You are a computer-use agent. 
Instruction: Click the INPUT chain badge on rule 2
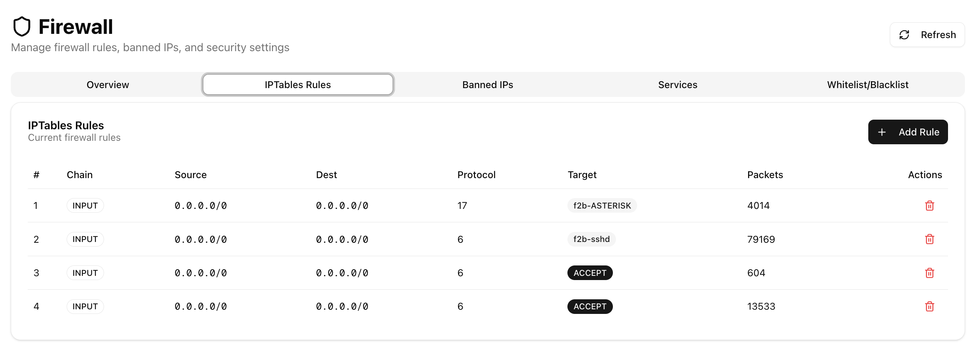(x=85, y=239)
